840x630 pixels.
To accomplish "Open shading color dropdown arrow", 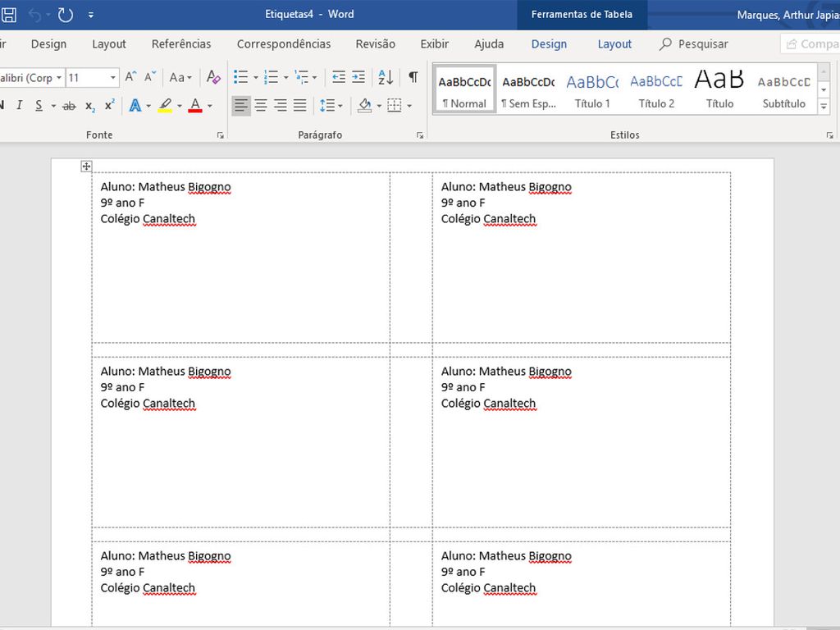I will click(x=379, y=106).
